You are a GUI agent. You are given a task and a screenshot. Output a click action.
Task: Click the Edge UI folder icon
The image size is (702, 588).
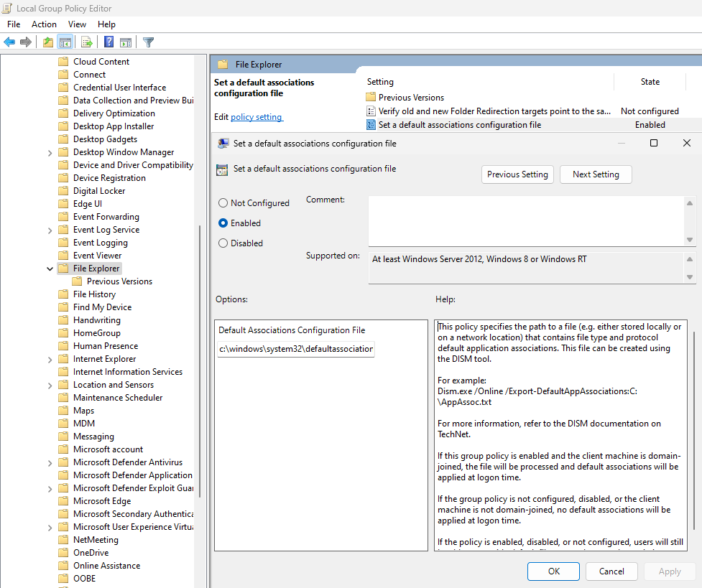[63, 204]
